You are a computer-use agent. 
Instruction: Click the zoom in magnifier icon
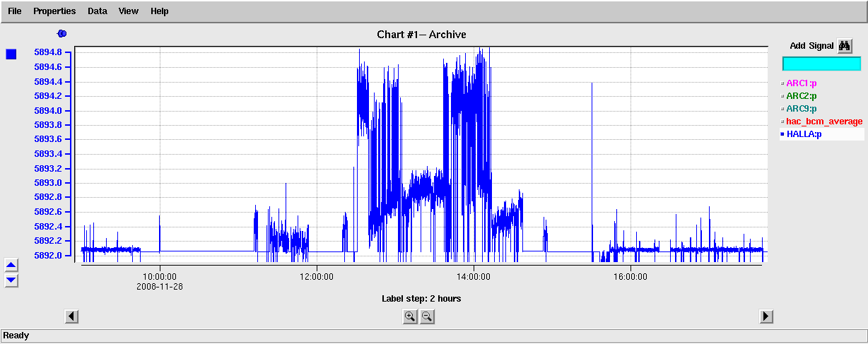tap(410, 316)
